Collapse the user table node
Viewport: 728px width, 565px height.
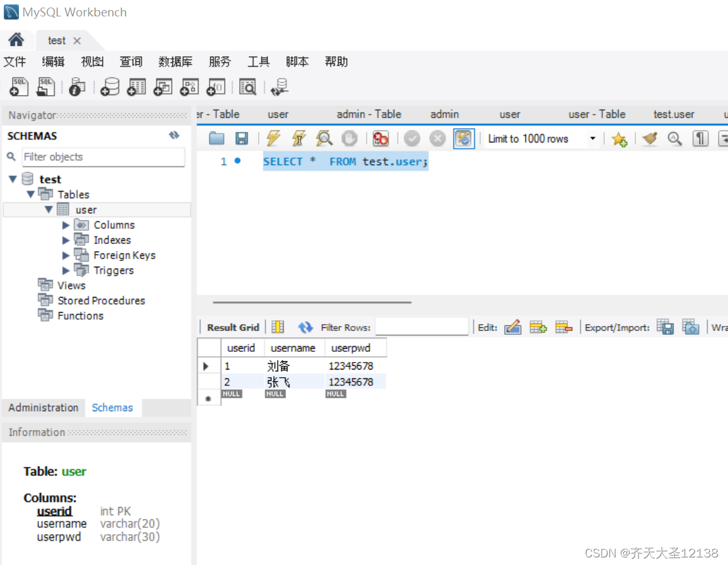(49, 210)
